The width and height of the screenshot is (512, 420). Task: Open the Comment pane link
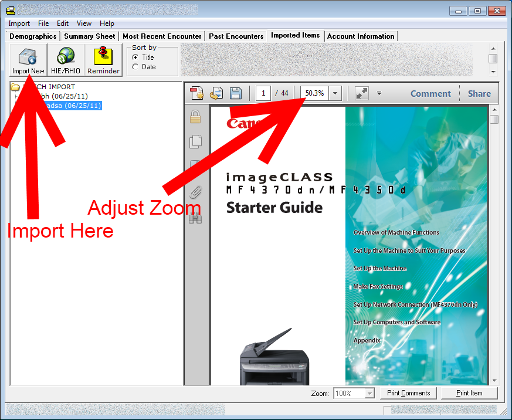click(430, 94)
